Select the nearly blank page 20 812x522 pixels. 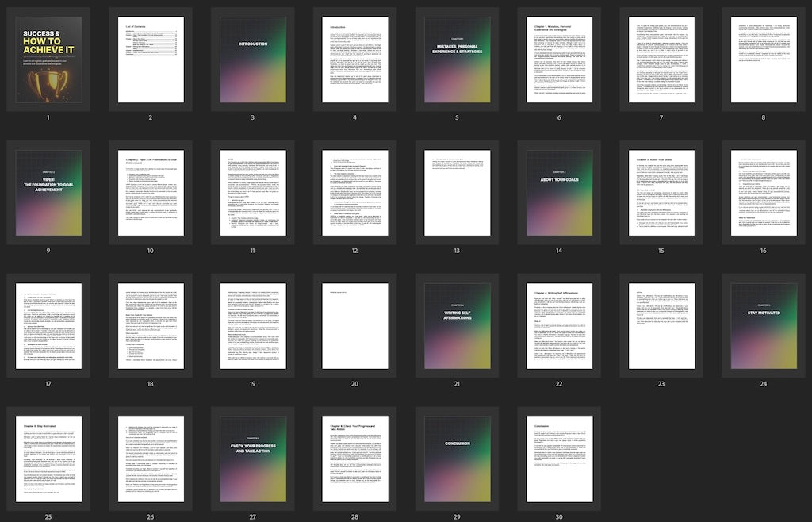pos(354,326)
